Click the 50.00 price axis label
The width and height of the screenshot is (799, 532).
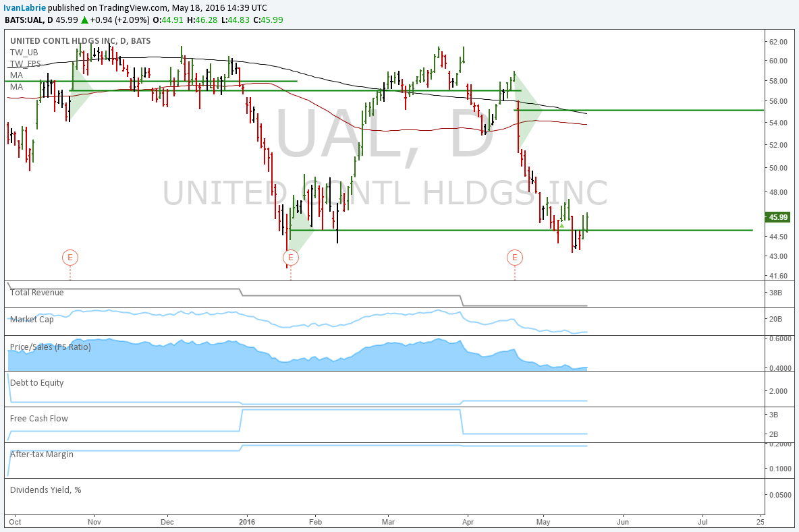(778, 168)
